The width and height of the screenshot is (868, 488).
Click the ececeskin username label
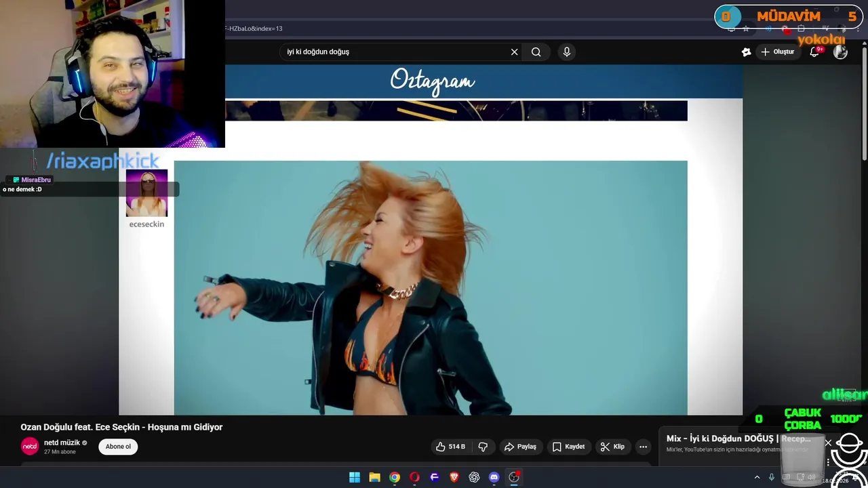[146, 224]
